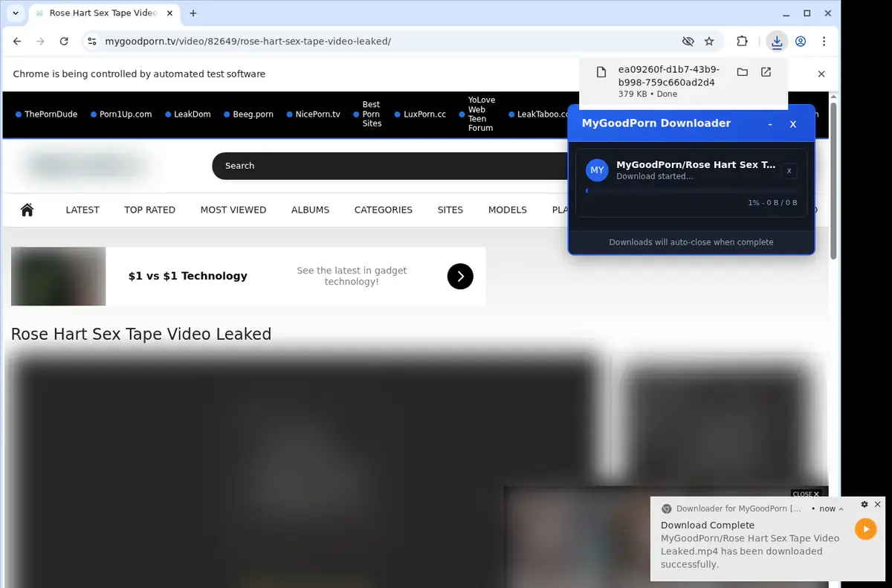The width and height of the screenshot is (892, 588).
Task: Open the MODELS menu item
Action: [x=508, y=210]
